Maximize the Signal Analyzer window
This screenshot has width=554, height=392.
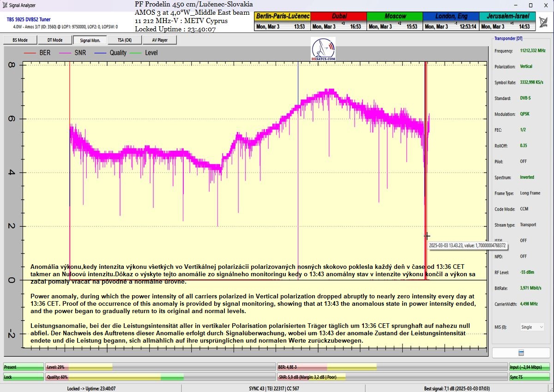(x=530, y=5)
